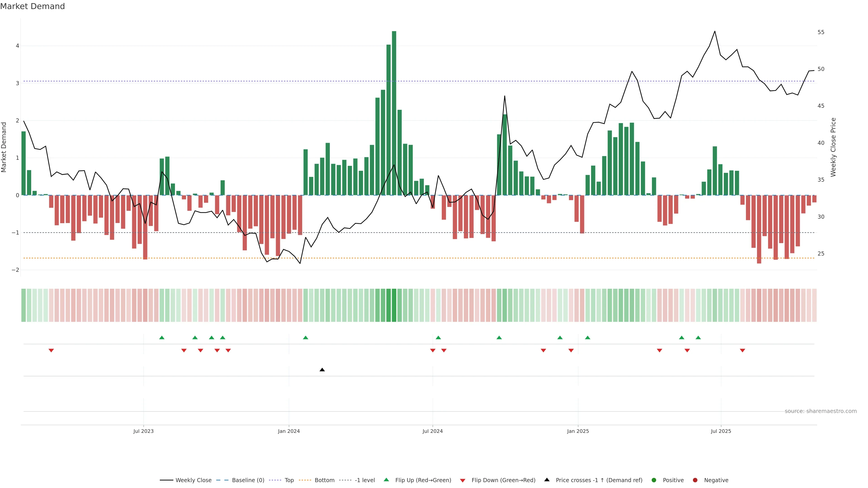868x488 pixels.
Task: Toggle the -1 level legend entry
Action: coord(365,480)
